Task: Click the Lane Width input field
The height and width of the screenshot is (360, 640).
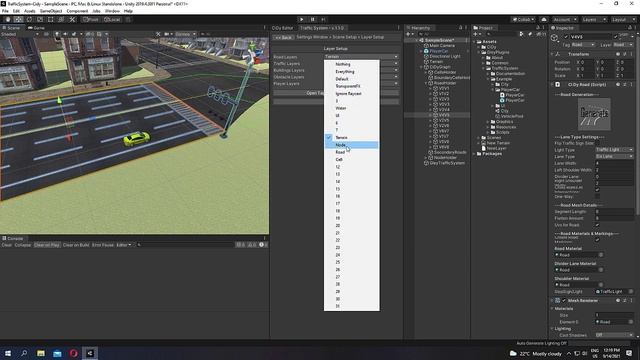Action: coord(614,163)
